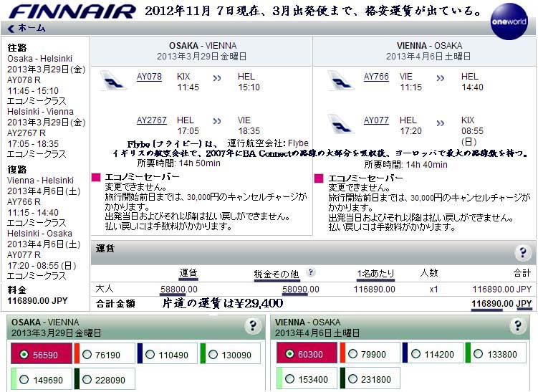Click the back chevron beside ホーム
This screenshot has width=538, height=392.
(11, 28)
